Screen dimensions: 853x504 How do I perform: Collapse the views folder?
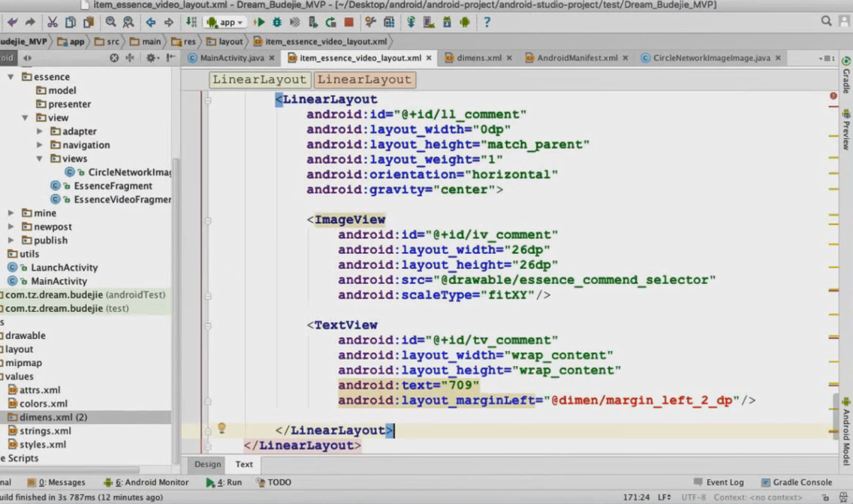(x=39, y=159)
